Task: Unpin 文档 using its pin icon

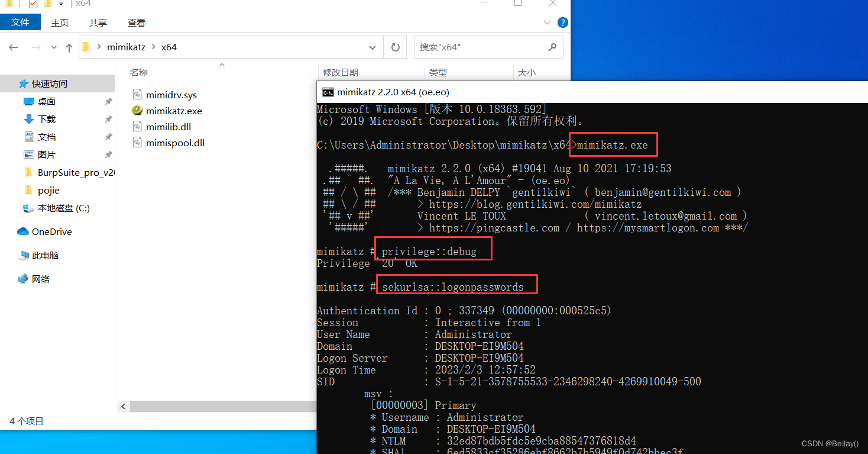Action: coord(108,137)
